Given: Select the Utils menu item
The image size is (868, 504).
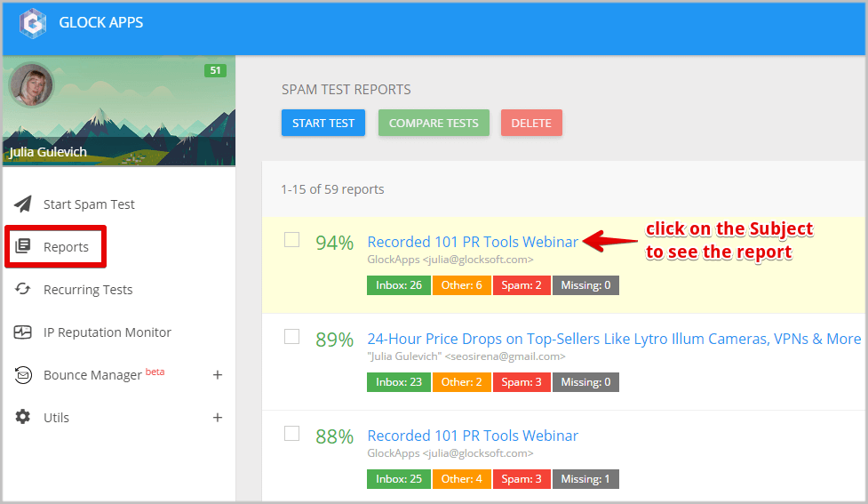Looking at the screenshot, I should 57,418.
